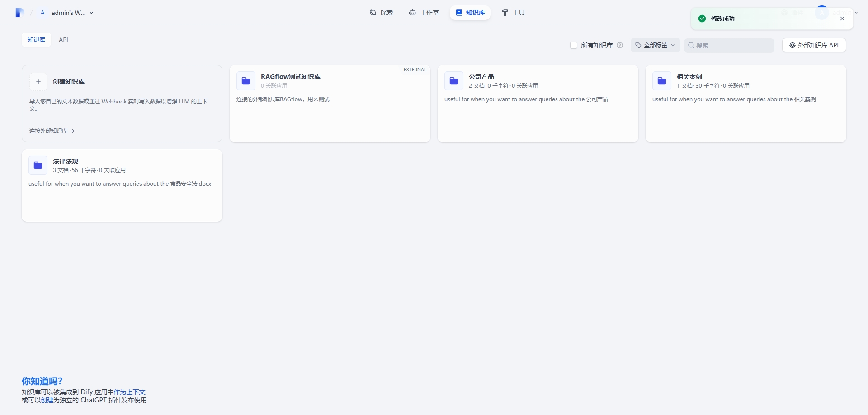The image size is (868, 415).
Task: Expand the 全部标签 tag filter dropdown
Action: pos(655,45)
